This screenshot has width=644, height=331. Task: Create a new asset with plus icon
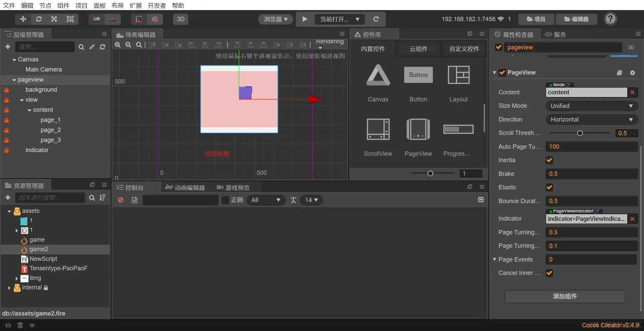tap(8, 198)
